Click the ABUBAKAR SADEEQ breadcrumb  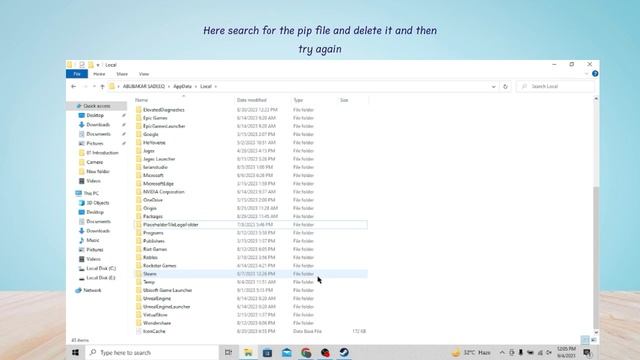pos(144,87)
